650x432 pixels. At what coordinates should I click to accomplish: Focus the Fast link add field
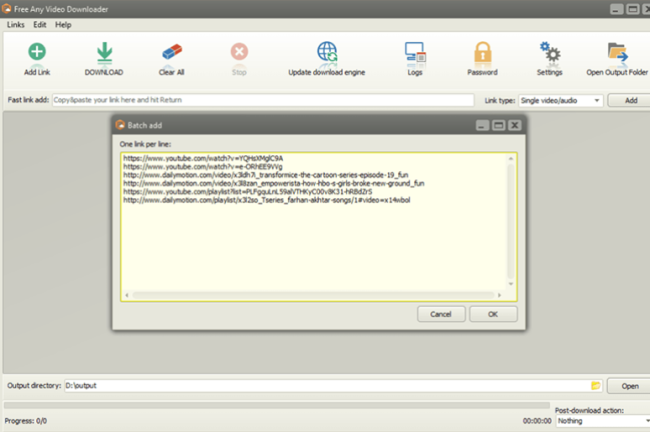pos(263,100)
